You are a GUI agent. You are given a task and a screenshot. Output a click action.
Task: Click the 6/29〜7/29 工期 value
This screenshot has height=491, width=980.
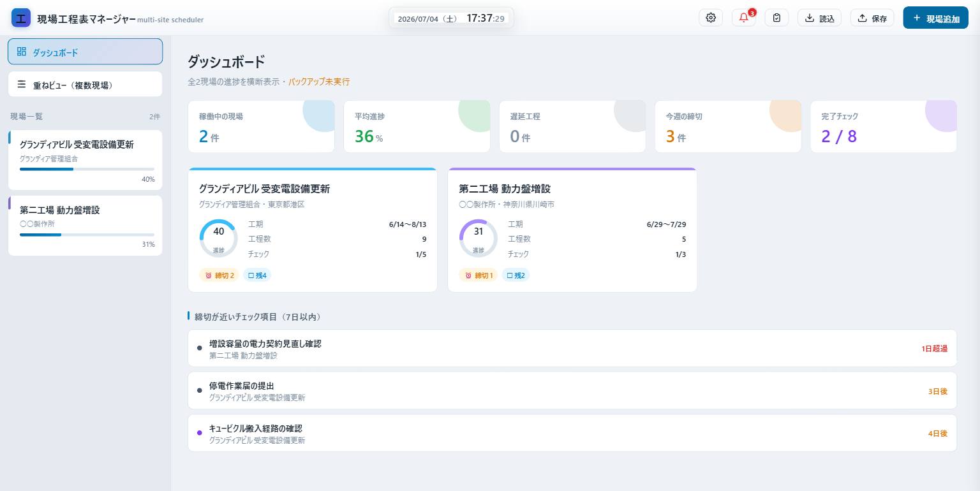click(x=667, y=224)
